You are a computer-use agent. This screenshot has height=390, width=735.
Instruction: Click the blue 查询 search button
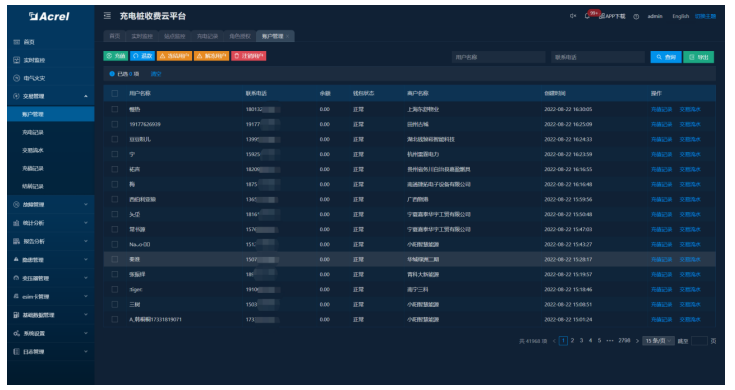pyautogui.click(x=666, y=57)
